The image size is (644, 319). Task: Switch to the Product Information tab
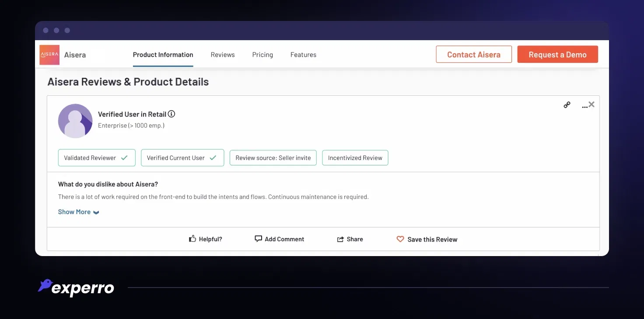pos(163,55)
